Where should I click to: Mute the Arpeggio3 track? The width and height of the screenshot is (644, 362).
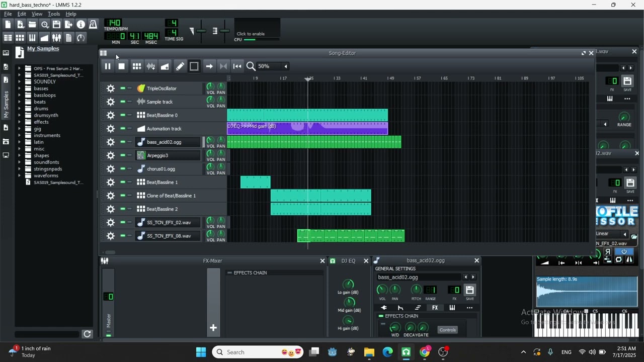[x=123, y=155]
